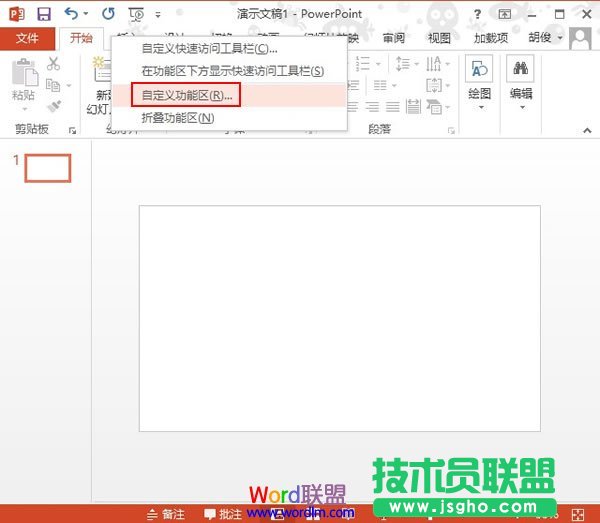Click fit slide to window icon
The image size is (600, 523).
tap(578, 514)
